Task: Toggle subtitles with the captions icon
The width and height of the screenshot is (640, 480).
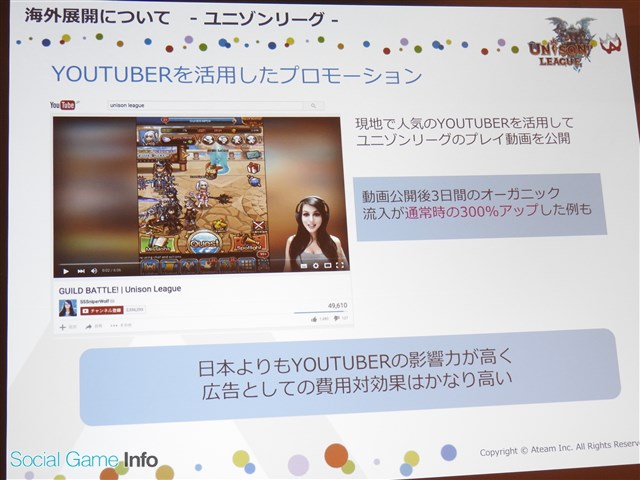Action: click(x=304, y=266)
